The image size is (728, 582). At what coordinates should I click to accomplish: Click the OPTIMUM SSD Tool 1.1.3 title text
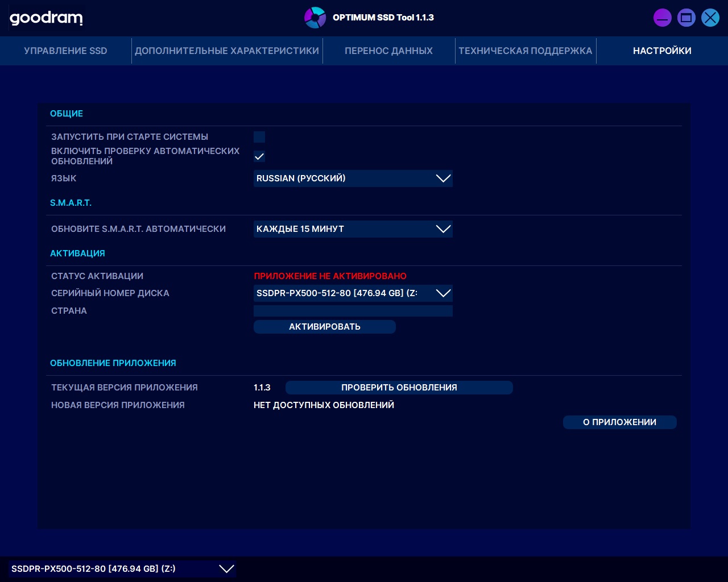click(383, 18)
